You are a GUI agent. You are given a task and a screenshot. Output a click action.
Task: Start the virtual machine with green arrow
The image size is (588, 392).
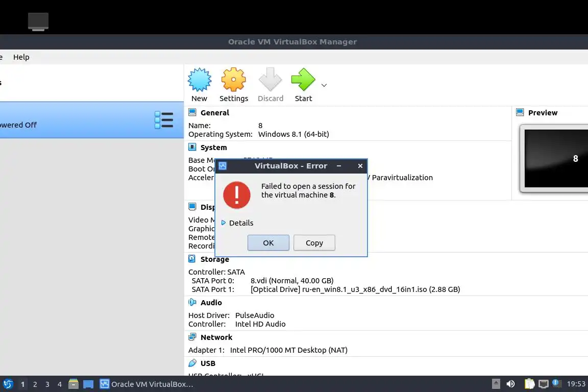[x=303, y=80]
